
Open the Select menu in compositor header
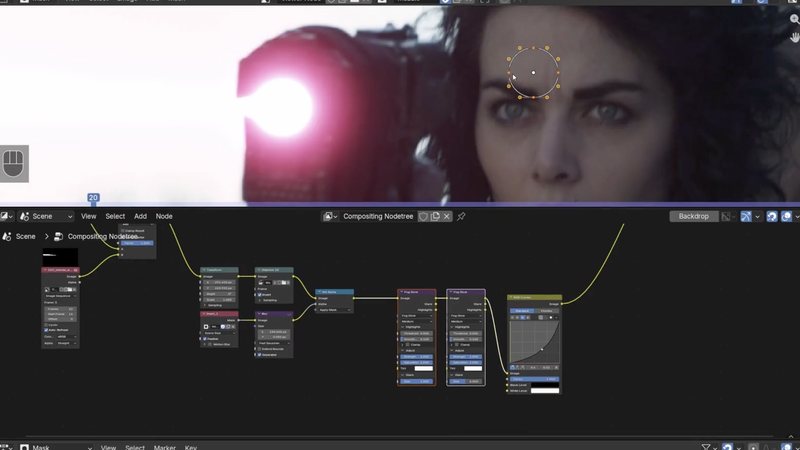click(115, 216)
